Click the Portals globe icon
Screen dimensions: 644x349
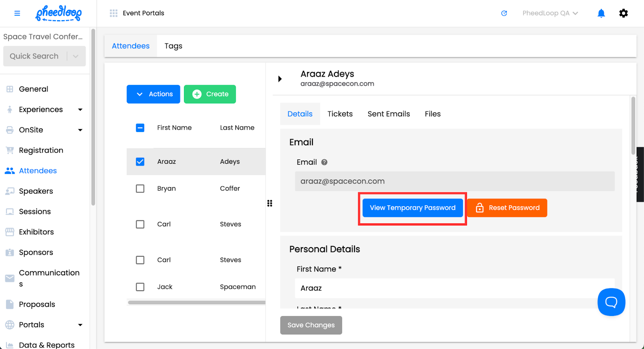pos(10,325)
